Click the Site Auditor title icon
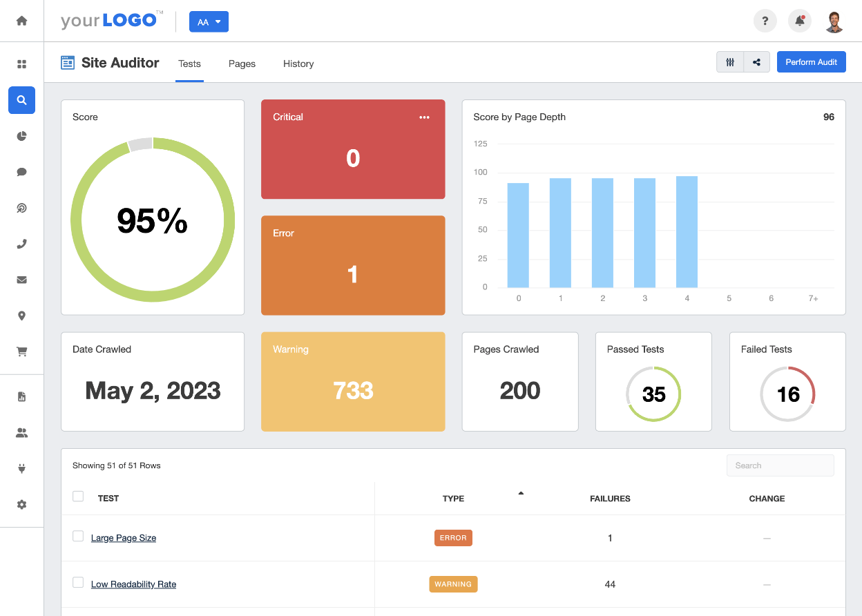862x616 pixels. [68, 63]
